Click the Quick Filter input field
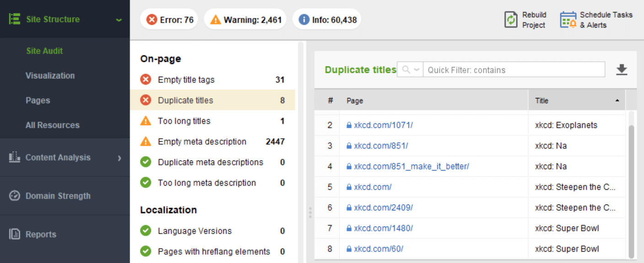644x263 pixels. (x=514, y=70)
